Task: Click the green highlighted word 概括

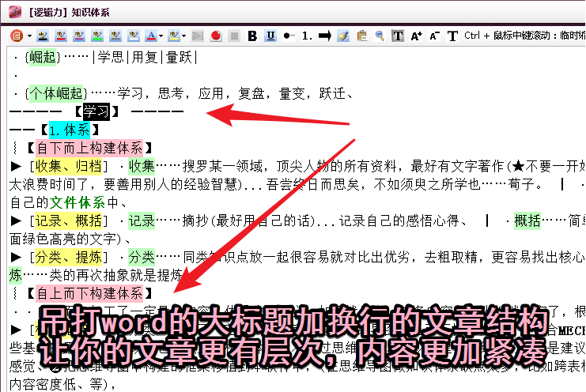Action: (x=527, y=220)
